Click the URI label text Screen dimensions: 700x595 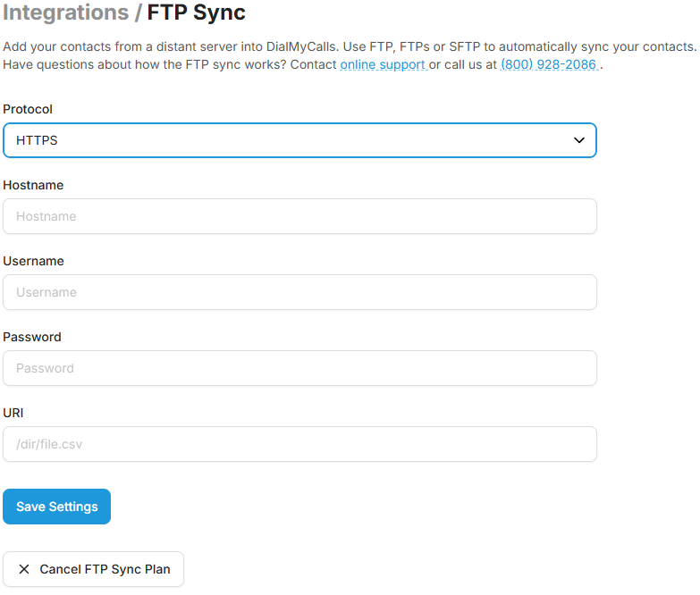click(13, 413)
